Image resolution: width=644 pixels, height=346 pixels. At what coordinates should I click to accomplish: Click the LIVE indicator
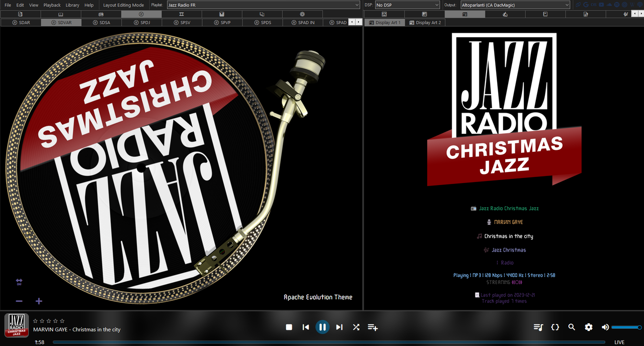[619, 342]
